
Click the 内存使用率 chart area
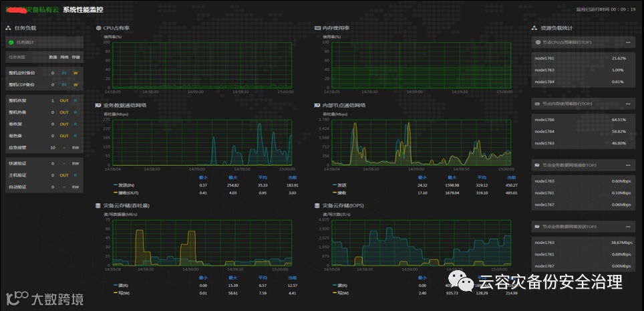[x=422, y=65]
